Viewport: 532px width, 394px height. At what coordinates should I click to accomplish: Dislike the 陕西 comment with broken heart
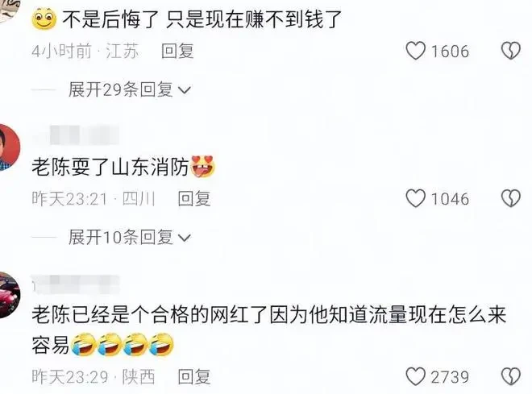click(510, 376)
